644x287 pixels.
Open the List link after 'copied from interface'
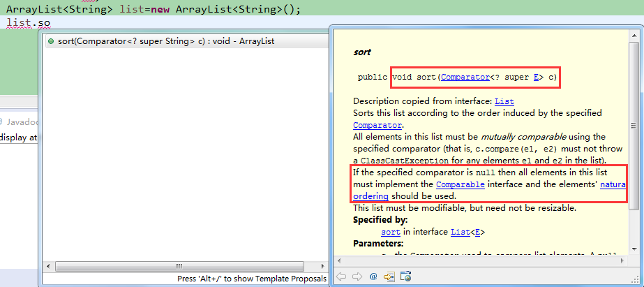pos(504,101)
